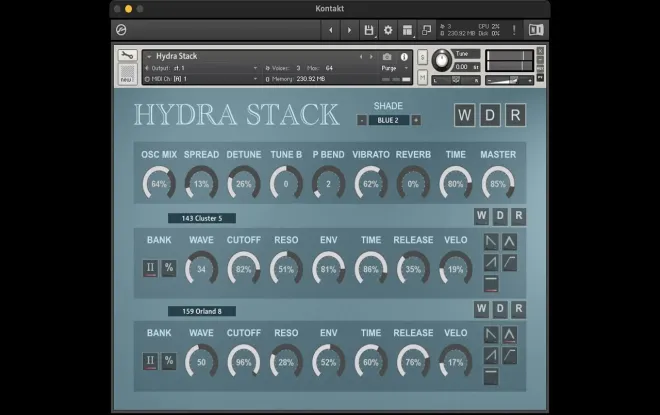Click the 143 Cluster 5 wave name field
Viewport: 660px width, 415px height.
click(202, 218)
